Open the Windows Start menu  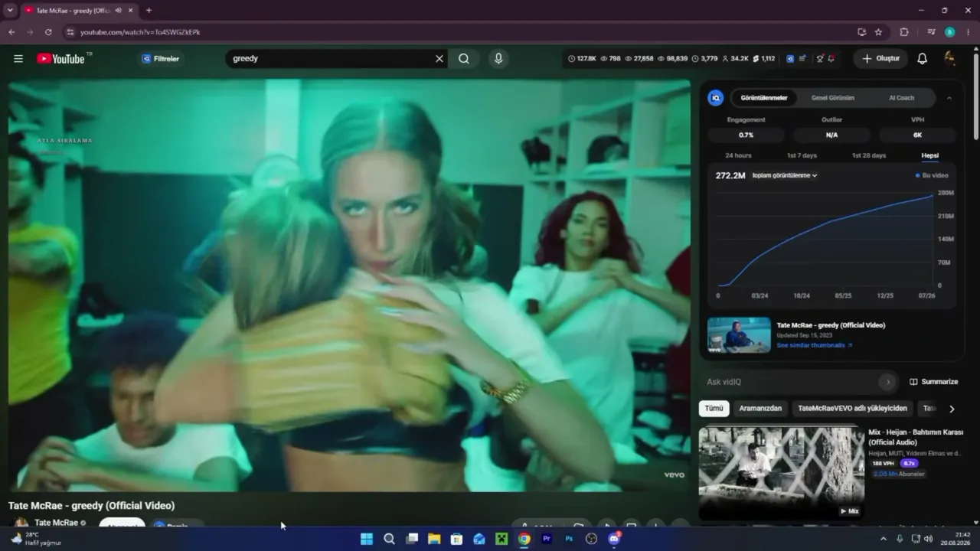[x=367, y=539]
